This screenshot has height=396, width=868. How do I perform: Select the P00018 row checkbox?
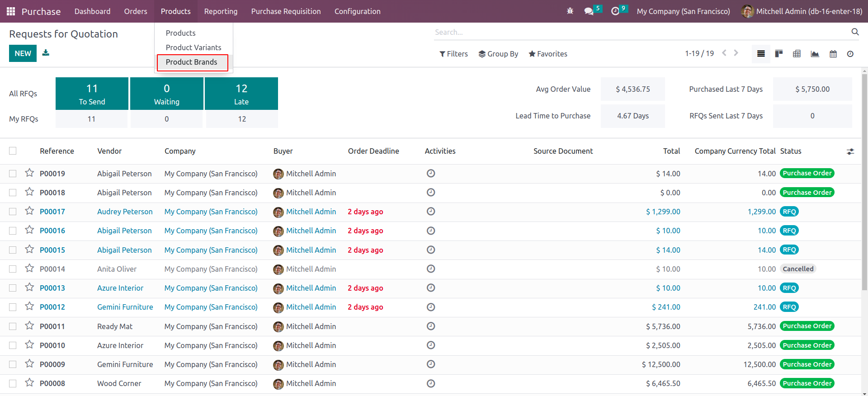coord(13,193)
